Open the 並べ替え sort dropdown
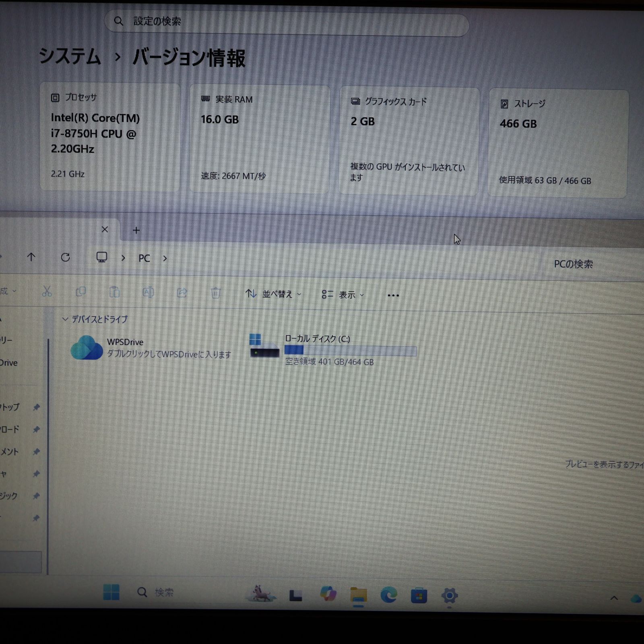644x644 pixels. 273,294
